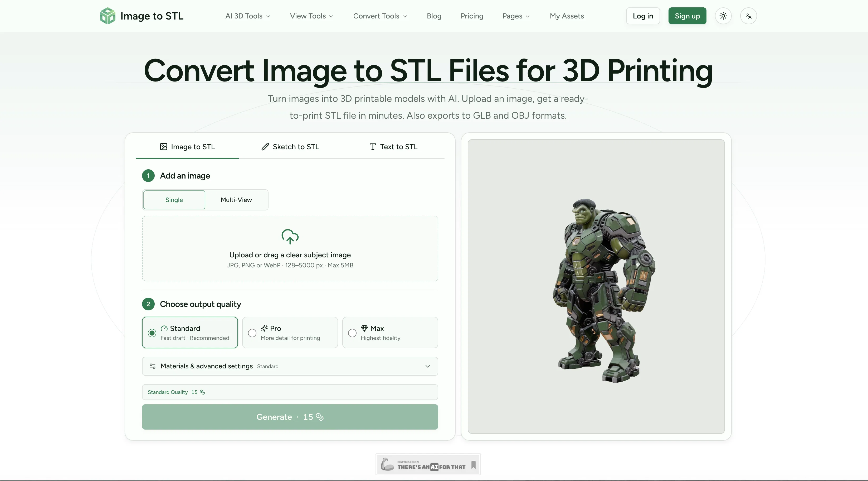The height and width of the screenshot is (481, 868).
Task: Click the green Sign up button
Action: (x=687, y=16)
